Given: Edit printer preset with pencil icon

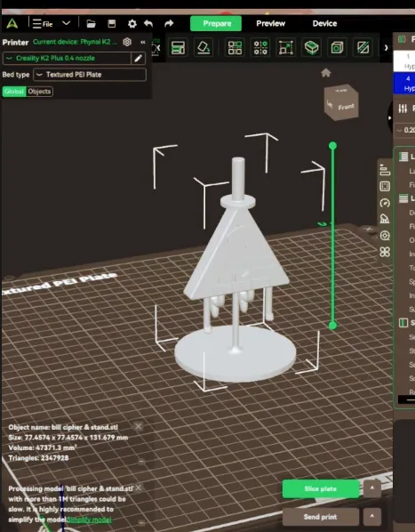Looking at the screenshot, I should tap(139, 59).
